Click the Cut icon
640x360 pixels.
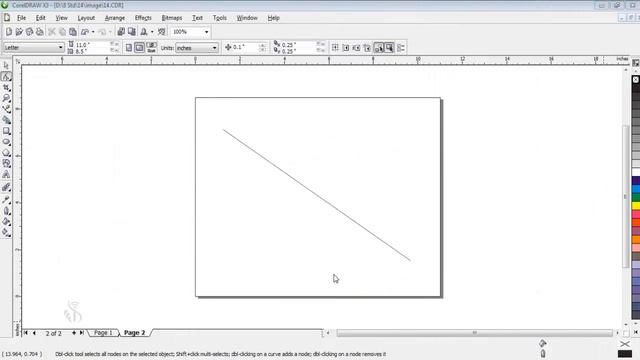[x=52, y=32]
